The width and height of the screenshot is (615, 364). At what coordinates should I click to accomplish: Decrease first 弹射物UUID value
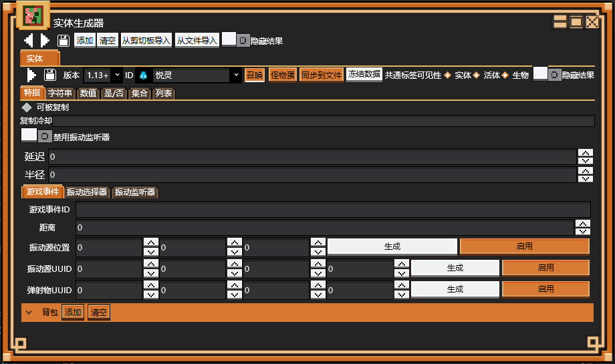(x=151, y=295)
